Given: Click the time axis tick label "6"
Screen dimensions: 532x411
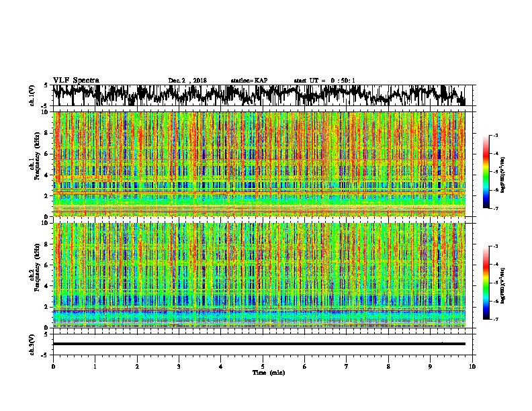Looking at the screenshot, I should coord(305,367).
